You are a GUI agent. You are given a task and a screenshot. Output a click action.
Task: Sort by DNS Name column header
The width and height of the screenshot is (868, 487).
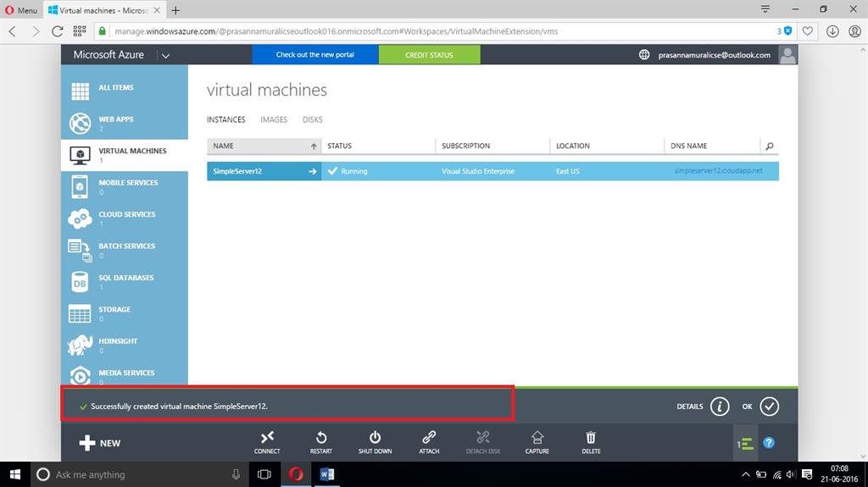click(x=712, y=146)
